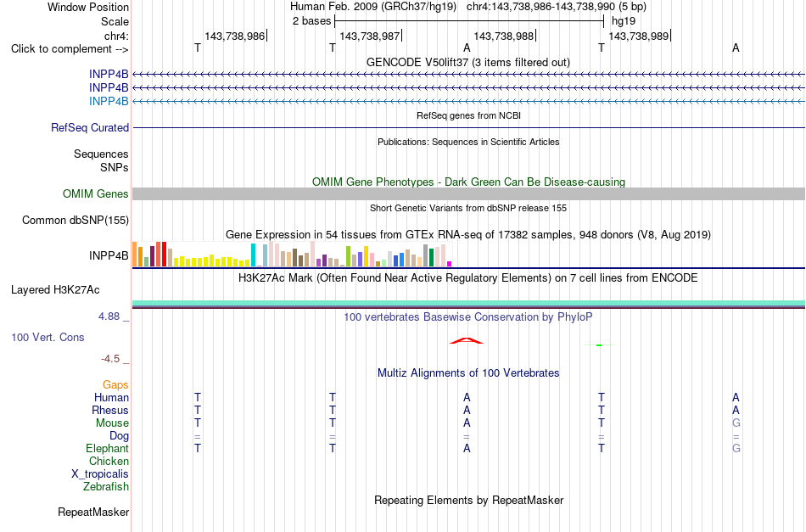Click the 'Zebrafish' species row label
The image size is (806, 532).
click(106, 486)
